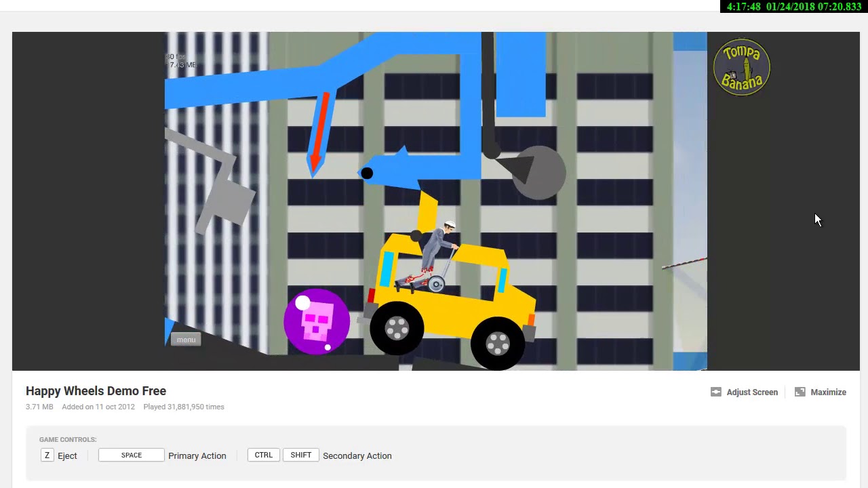
Task: Click the Primary Action label
Action: pyautogui.click(x=197, y=455)
